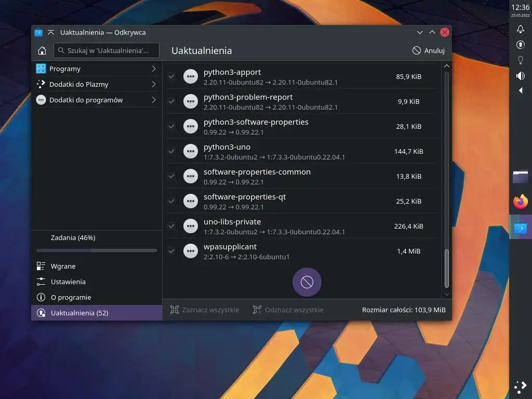Click Zaznacz wszystkie button
532x399 pixels.
(x=205, y=310)
